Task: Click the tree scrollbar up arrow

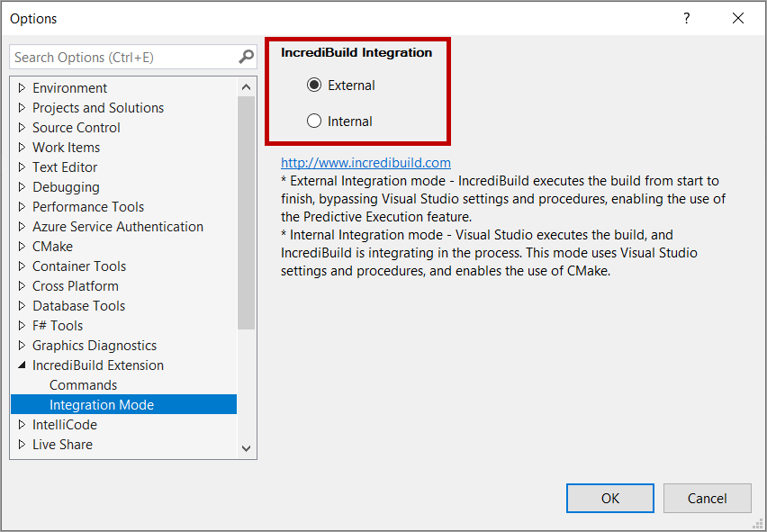Action: tap(247, 86)
